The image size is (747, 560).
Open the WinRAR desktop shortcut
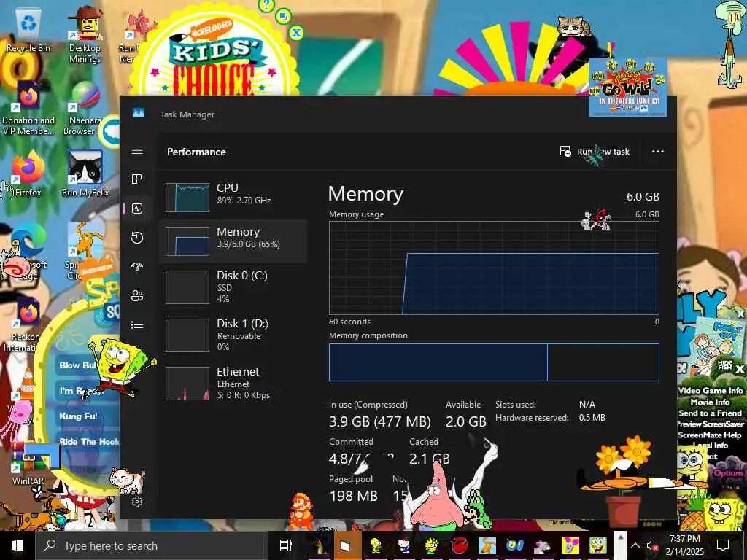coord(28,464)
